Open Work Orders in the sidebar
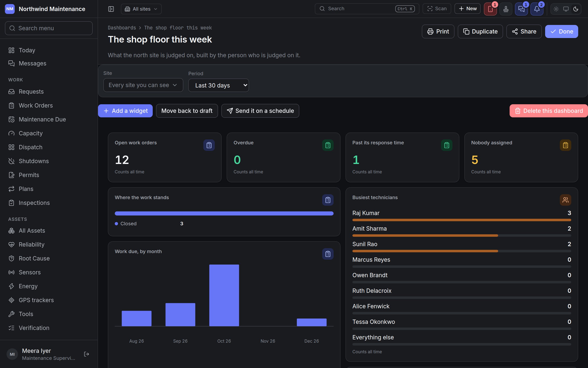Image resolution: width=588 pixels, height=368 pixels. point(49,105)
